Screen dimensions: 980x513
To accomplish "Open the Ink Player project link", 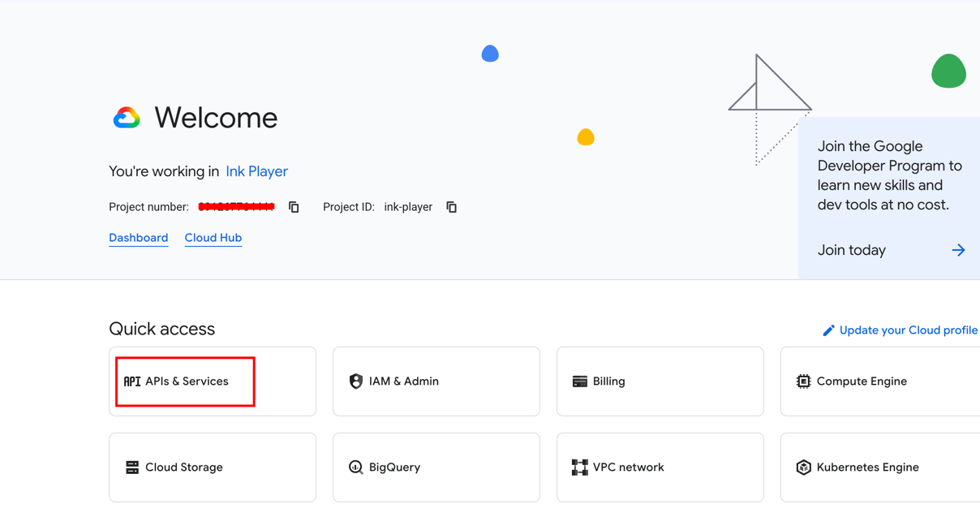I will pyautogui.click(x=256, y=171).
